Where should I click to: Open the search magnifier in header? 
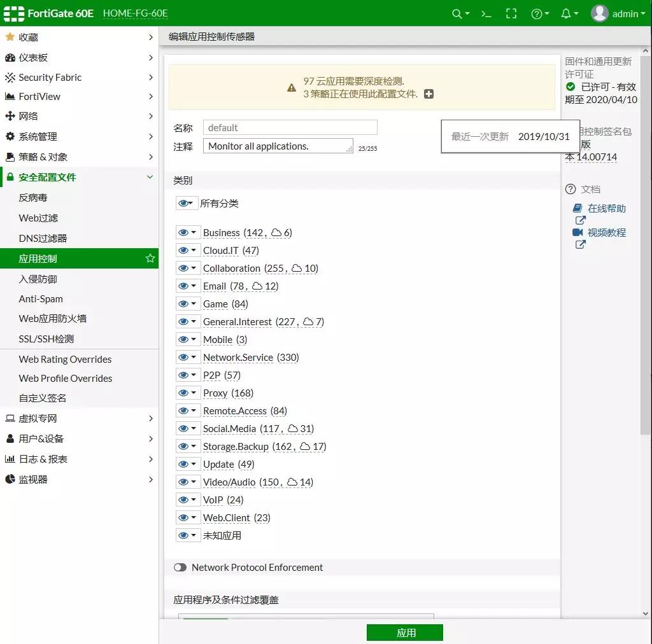[457, 14]
